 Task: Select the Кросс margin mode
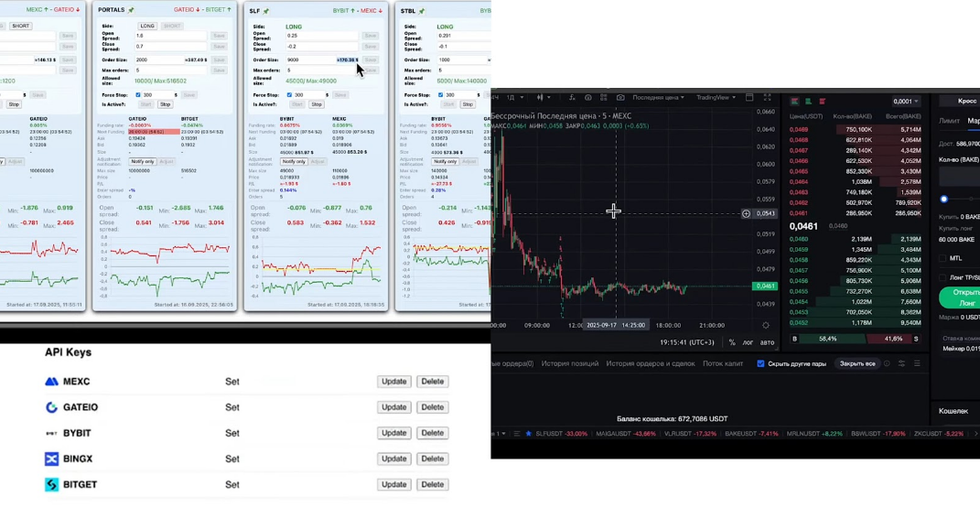click(967, 101)
